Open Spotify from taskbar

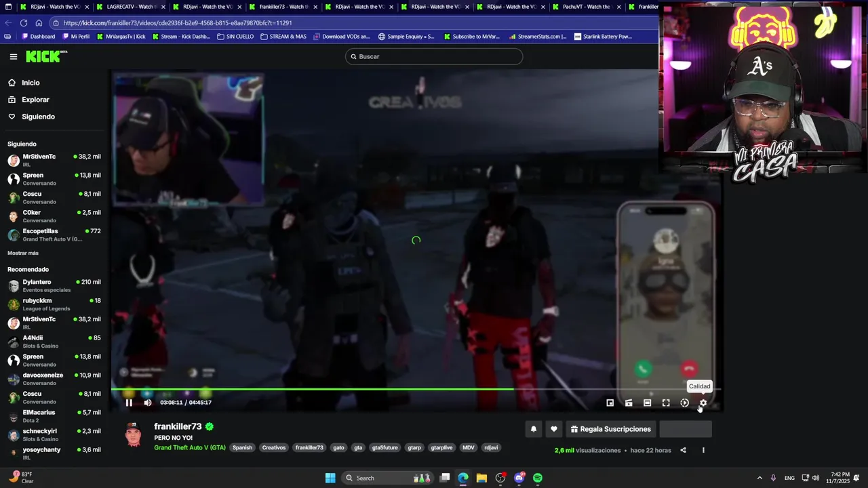tap(538, 478)
